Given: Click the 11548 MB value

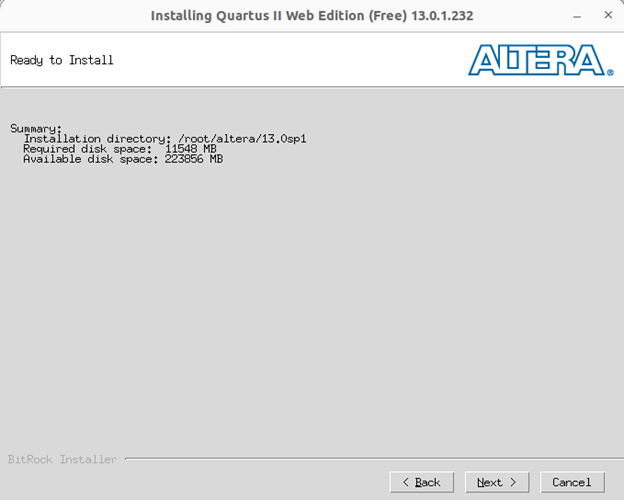Looking at the screenshot, I should coord(191,149).
